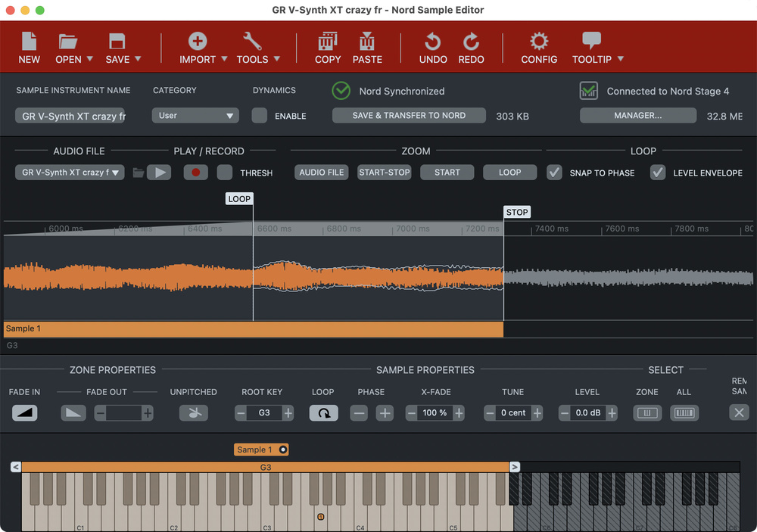Viewport: 757px width, 532px height.
Task: Click the SAVE floppy disk icon
Action: click(x=117, y=42)
